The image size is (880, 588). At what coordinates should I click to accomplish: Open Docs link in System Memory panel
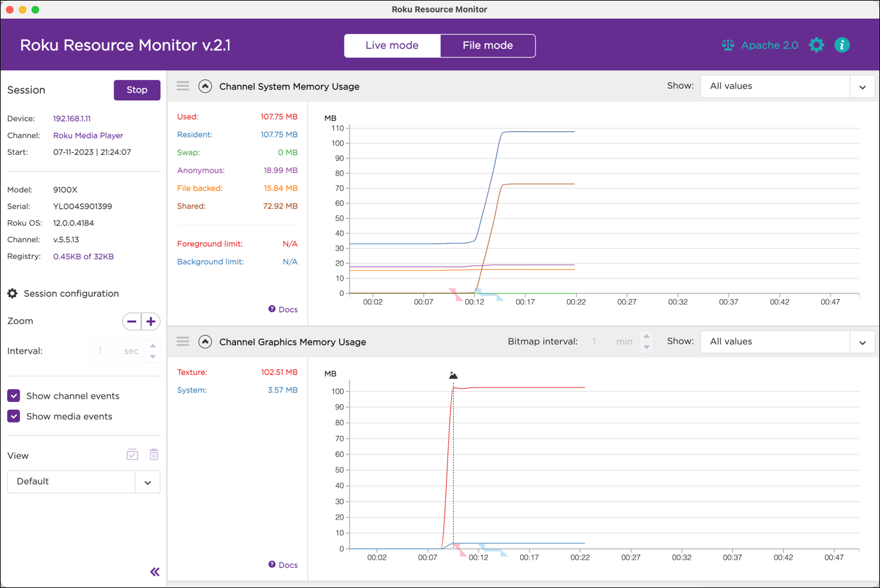coord(283,309)
